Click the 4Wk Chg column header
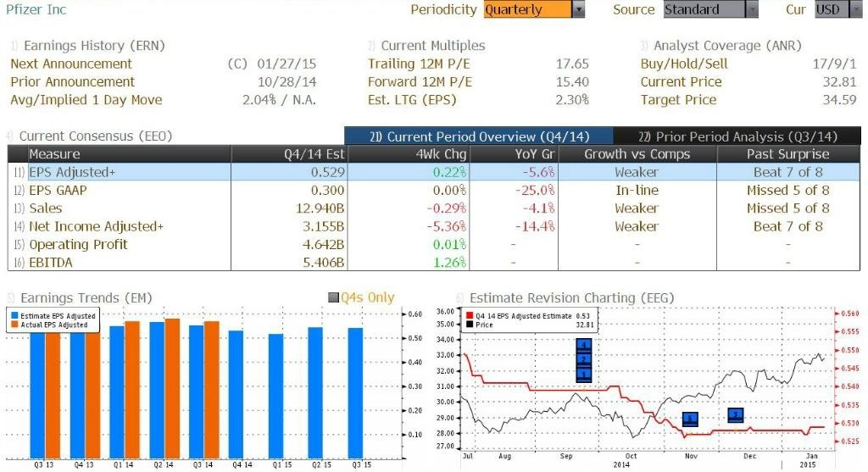 (408, 154)
